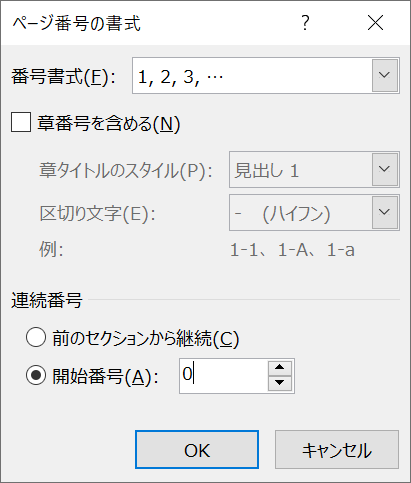Select the 開始番号 radio button
Viewport: 411px width, 483px height.
[x=36, y=376]
